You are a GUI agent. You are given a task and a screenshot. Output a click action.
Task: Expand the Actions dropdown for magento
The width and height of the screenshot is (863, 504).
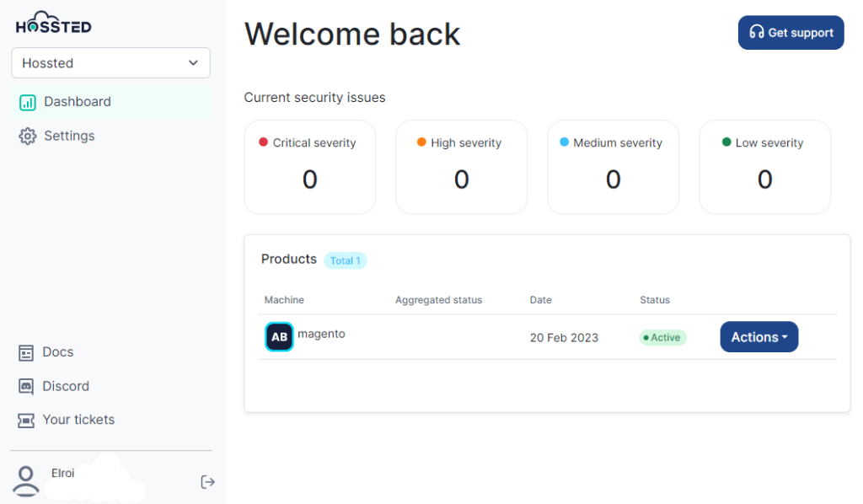[x=758, y=337]
